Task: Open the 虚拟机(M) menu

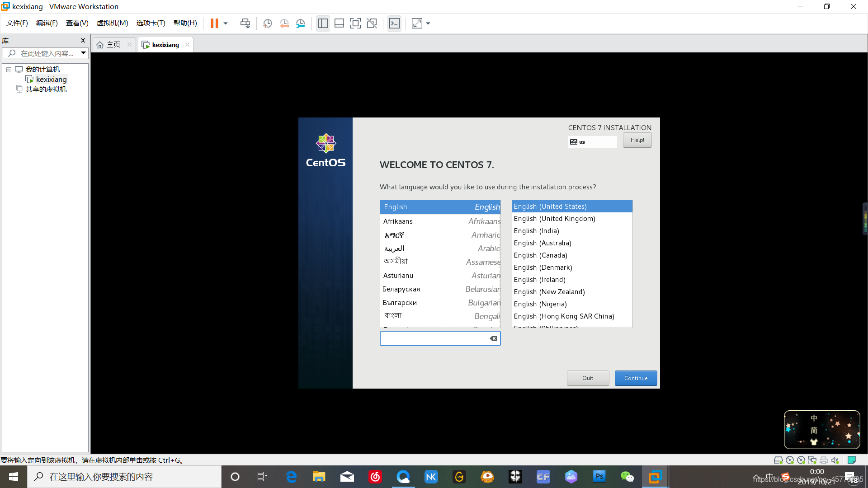Action: (112, 23)
